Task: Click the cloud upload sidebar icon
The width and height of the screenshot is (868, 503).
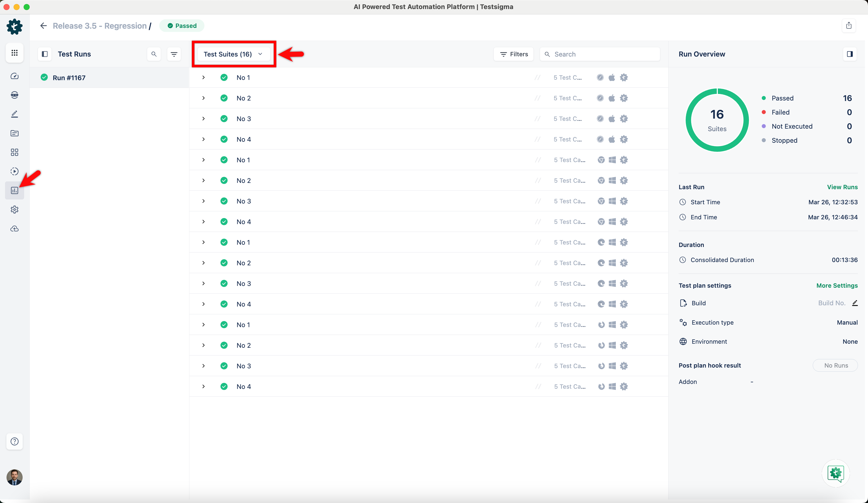Action: [x=15, y=229]
